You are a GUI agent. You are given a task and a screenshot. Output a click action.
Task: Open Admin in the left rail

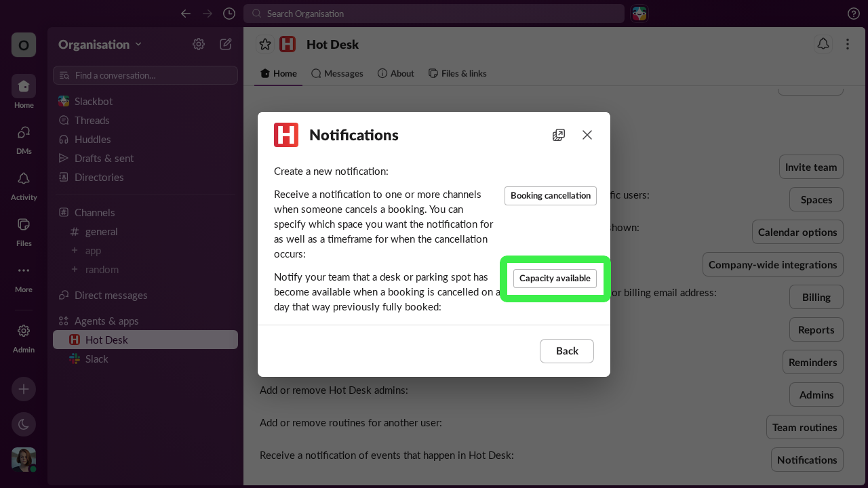(24, 337)
